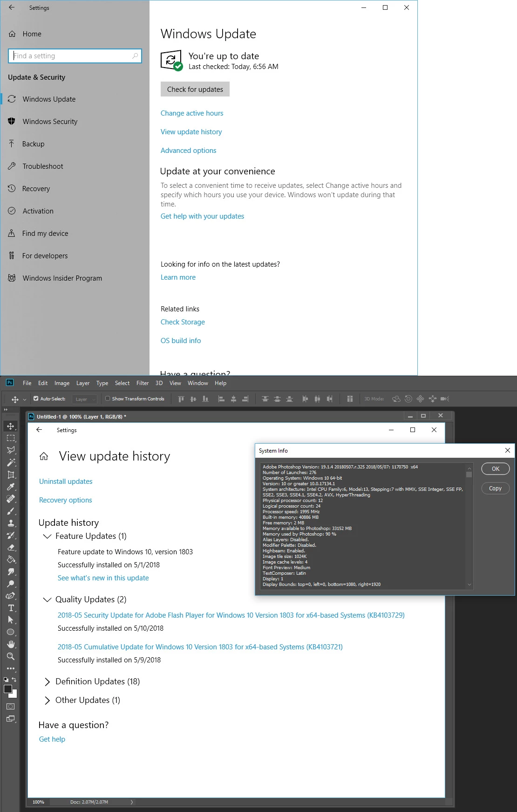Open the Auto-Select Layer dropdown
Viewport: 517px width, 812px height.
(85, 399)
